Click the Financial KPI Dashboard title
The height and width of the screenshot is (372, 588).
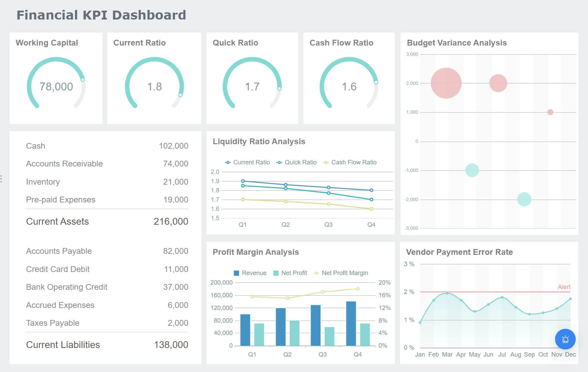(101, 15)
